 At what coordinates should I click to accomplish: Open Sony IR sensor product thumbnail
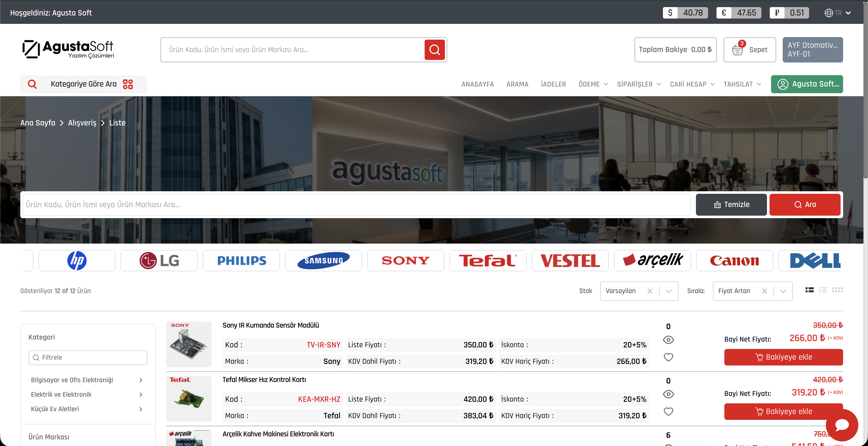(x=189, y=344)
